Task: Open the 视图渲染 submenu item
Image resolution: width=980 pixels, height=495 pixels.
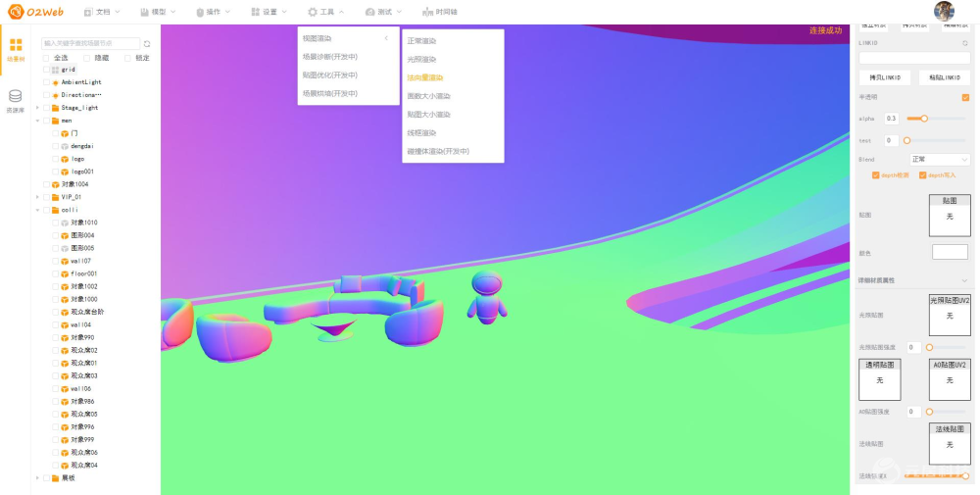Action: click(348, 39)
